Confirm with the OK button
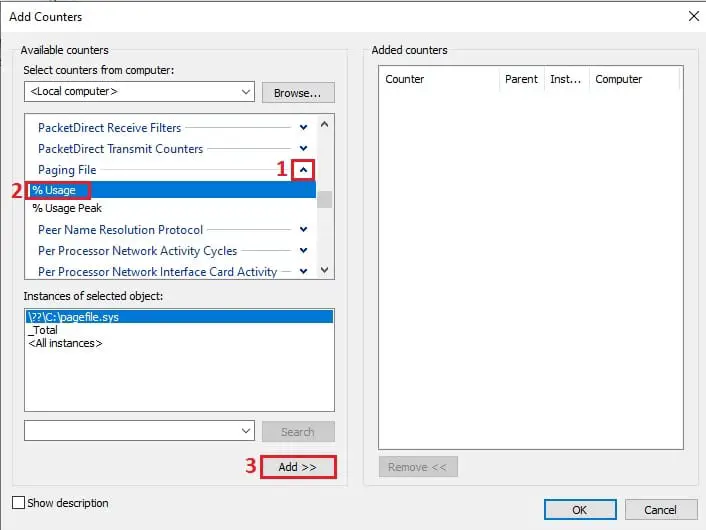 [580, 510]
